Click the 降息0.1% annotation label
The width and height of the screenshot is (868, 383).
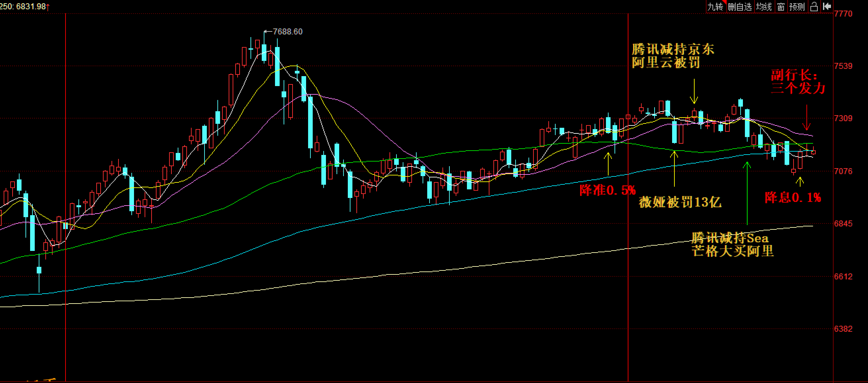click(793, 198)
